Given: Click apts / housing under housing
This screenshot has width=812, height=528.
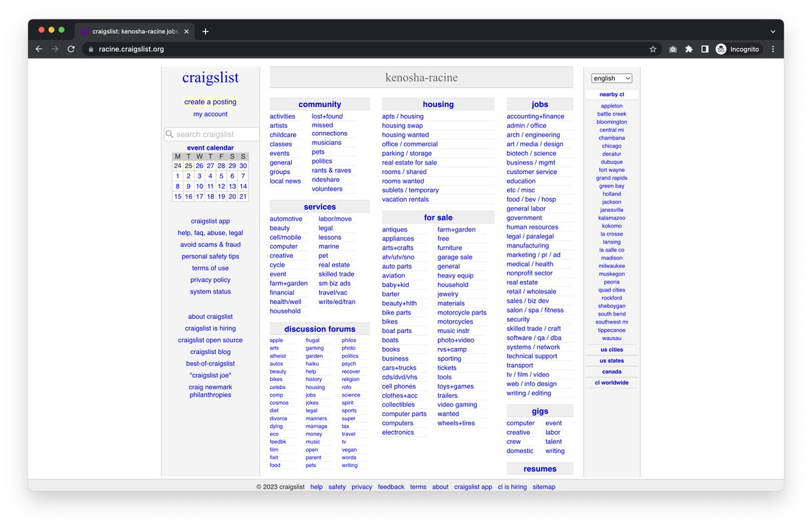Looking at the screenshot, I should (403, 116).
